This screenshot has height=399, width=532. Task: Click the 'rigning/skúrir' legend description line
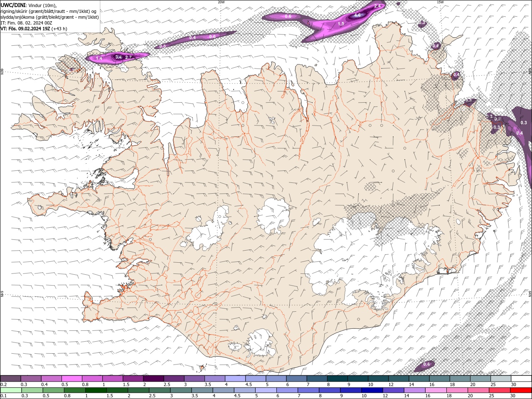click(49, 11)
